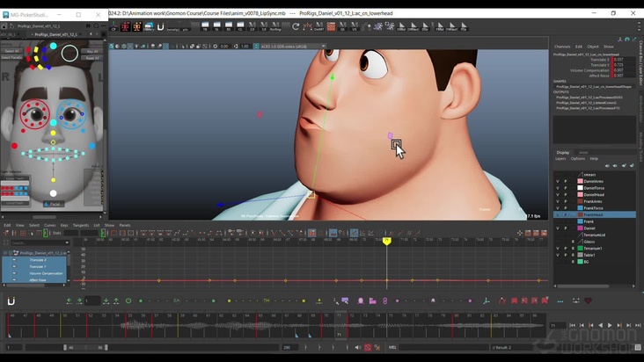Click the magnet icon on the Maya shelf
The image size is (644, 362).
coord(161,26)
